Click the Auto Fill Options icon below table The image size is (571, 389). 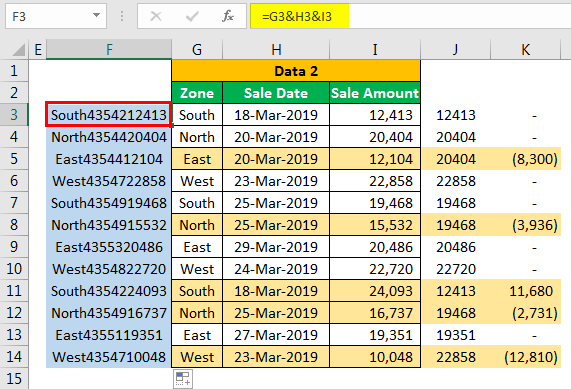click(183, 379)
